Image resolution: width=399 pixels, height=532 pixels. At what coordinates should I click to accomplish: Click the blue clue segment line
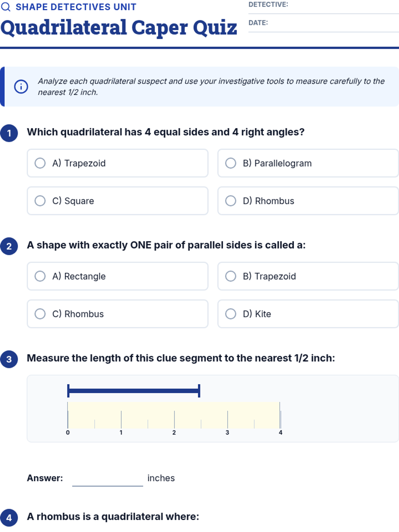133,391
